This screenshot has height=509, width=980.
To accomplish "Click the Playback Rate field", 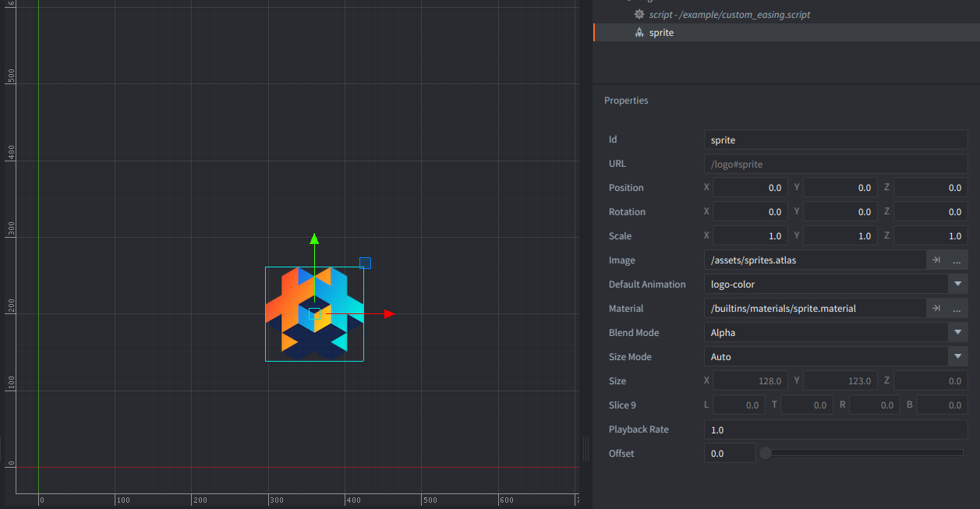I will click(836, 429).
